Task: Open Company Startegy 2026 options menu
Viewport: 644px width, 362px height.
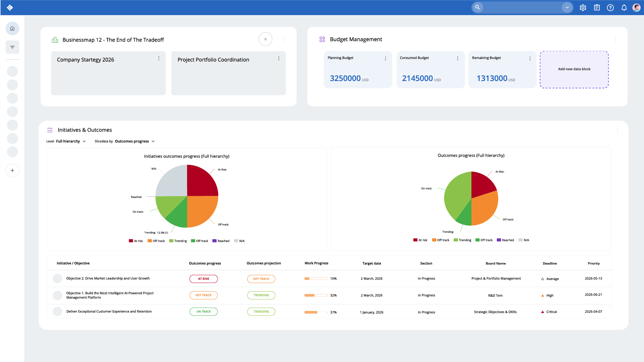Action: tap(159, 58)
